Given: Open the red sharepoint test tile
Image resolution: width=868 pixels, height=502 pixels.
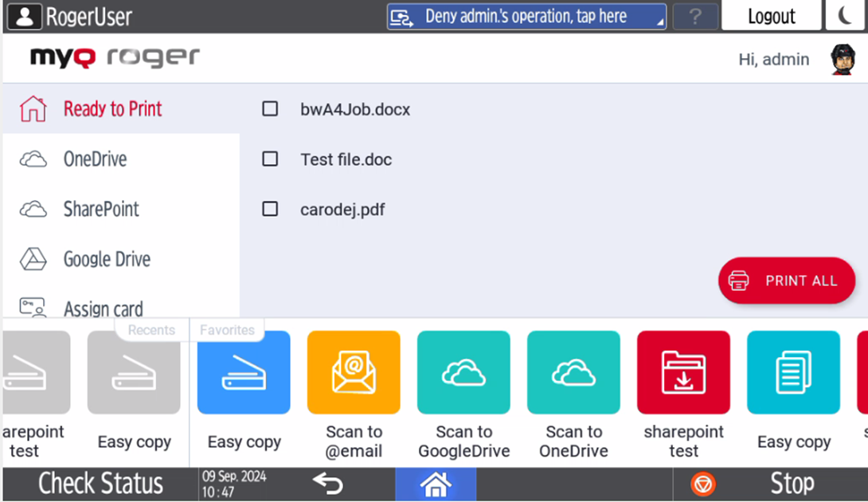Looking at the screenshot, I should [x=683, y=373].
